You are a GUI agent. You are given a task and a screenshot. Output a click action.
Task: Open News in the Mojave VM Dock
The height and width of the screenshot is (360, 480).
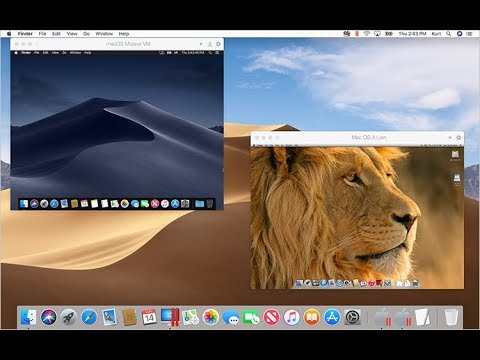tap(155, 203)
